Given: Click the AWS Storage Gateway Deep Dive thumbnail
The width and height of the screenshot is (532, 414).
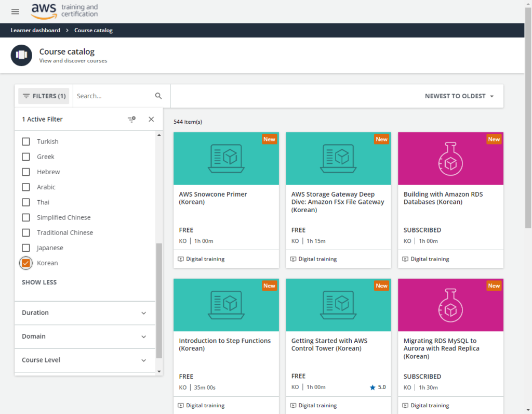Looking at the screenshot, I should (338, 159).
